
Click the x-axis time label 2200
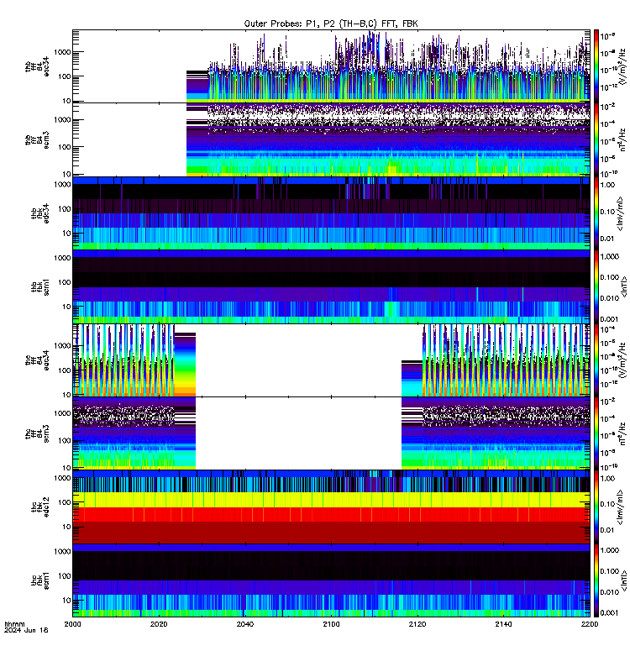590,624
